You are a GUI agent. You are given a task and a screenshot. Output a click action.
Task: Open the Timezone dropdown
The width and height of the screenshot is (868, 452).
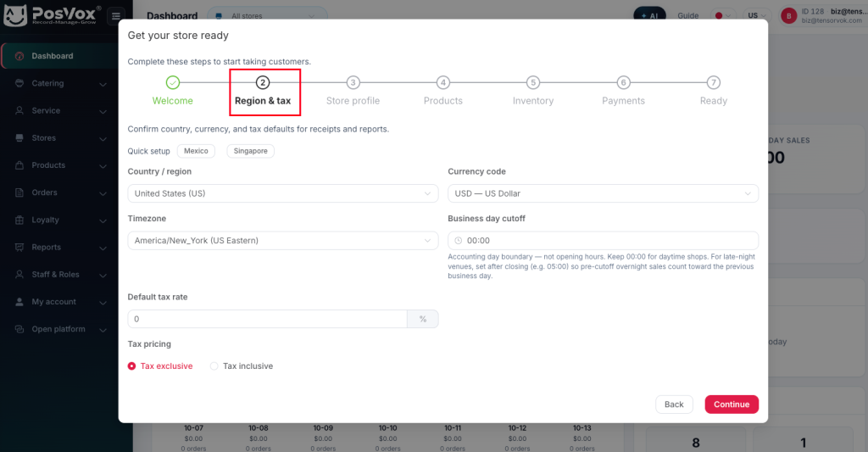coord(283,240)
